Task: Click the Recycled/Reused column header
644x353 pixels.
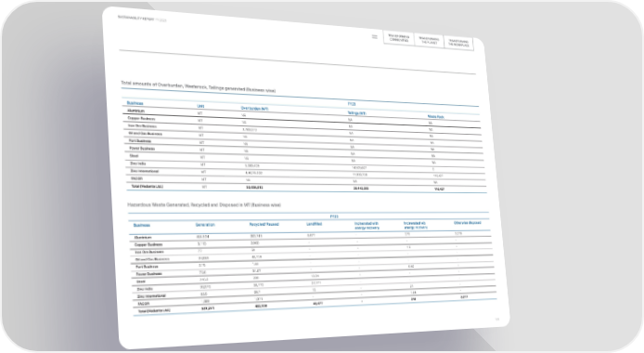Action: [264, 225]
